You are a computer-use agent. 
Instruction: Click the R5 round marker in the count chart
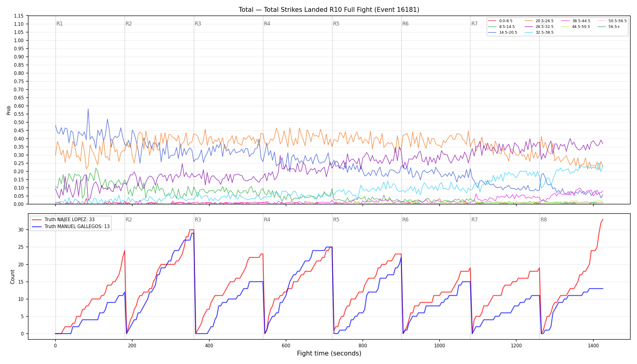336,220
